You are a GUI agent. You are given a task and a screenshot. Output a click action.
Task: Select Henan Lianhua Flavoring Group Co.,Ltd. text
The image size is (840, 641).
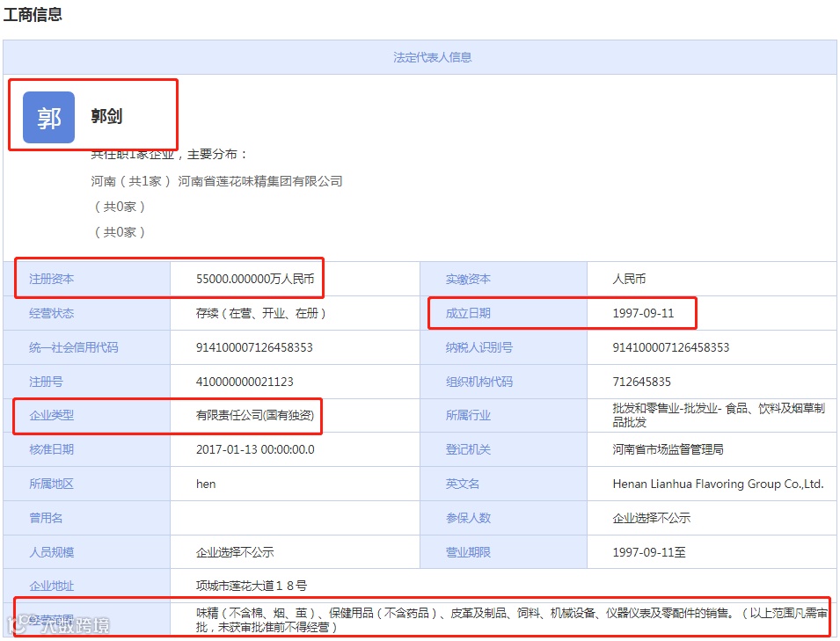point(719,484)
